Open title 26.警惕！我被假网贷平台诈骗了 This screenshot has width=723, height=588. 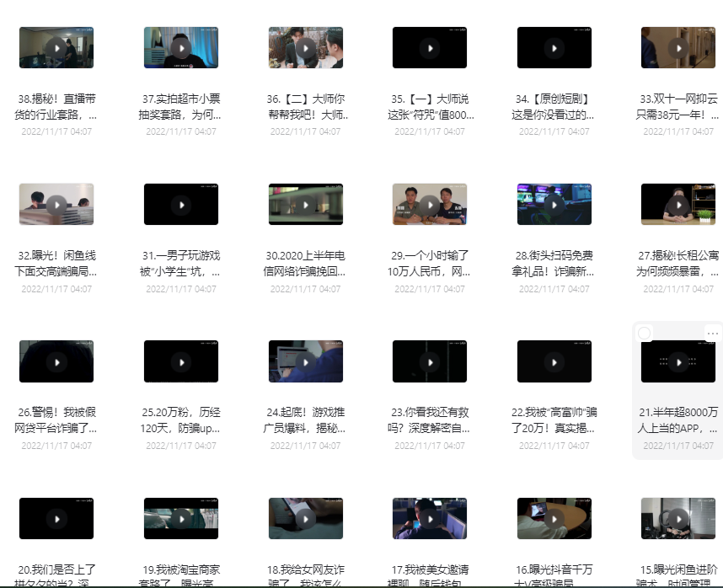point(56,420)
